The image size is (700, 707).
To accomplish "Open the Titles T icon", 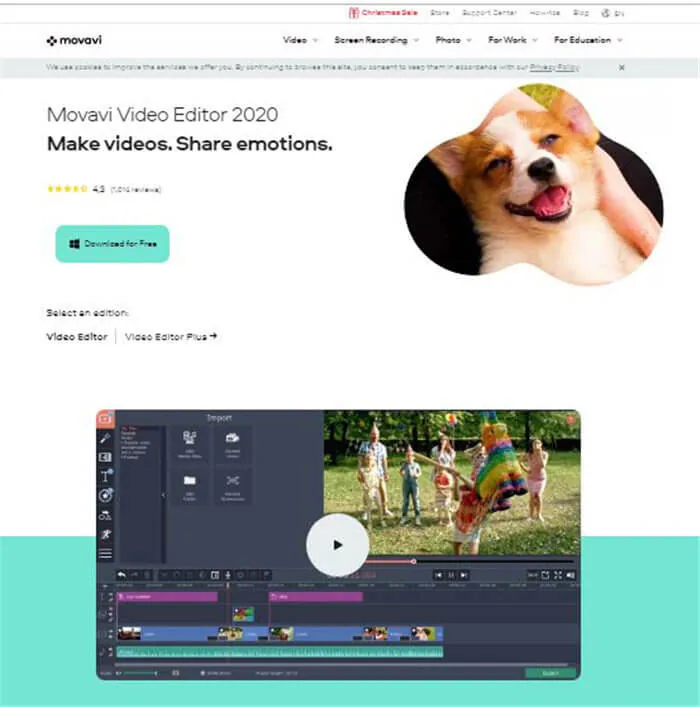I will click(106, 476).
